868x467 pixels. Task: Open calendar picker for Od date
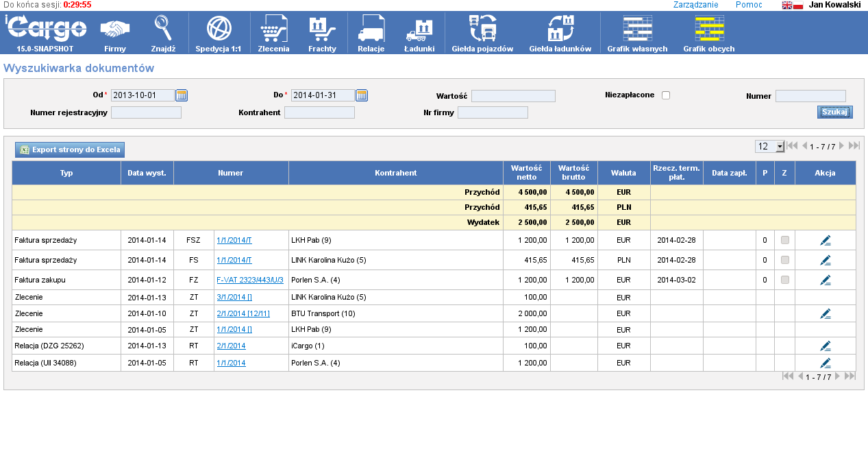point(182,95)
